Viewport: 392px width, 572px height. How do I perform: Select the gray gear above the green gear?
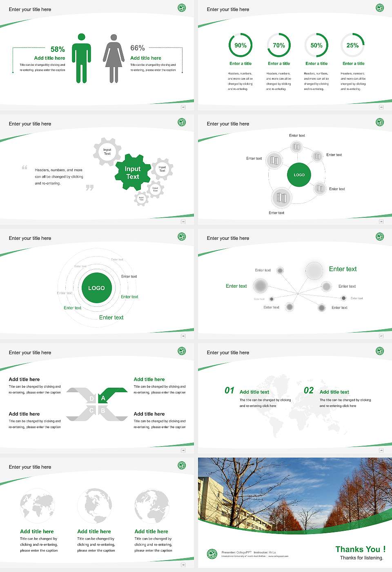point(107,152)
